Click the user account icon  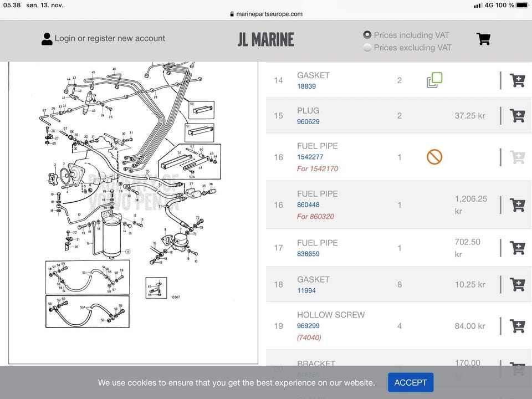coord(47,39)
